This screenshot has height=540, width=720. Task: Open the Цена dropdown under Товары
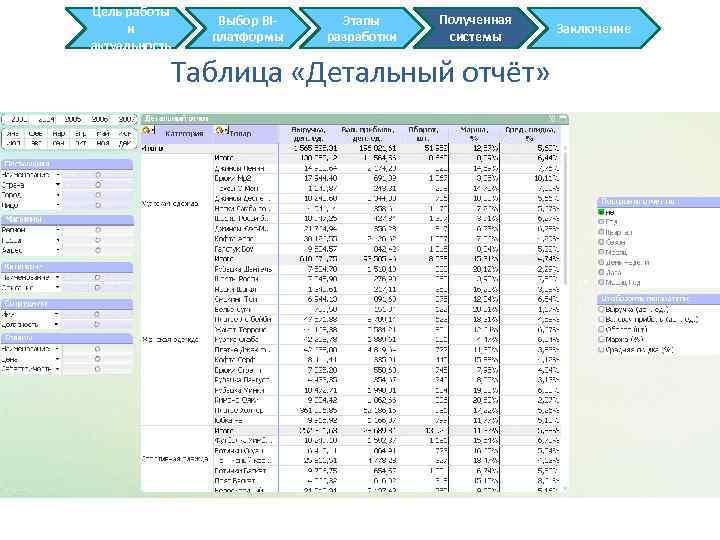[57, 359]
